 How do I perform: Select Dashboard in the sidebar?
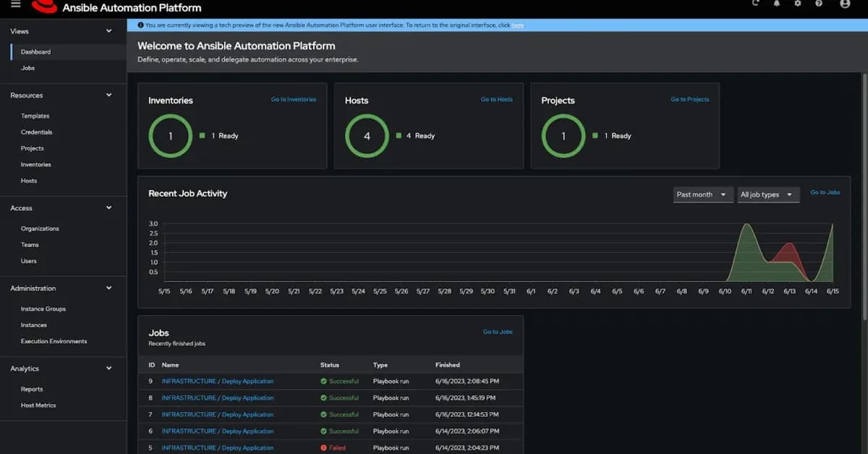click(35, 52)
